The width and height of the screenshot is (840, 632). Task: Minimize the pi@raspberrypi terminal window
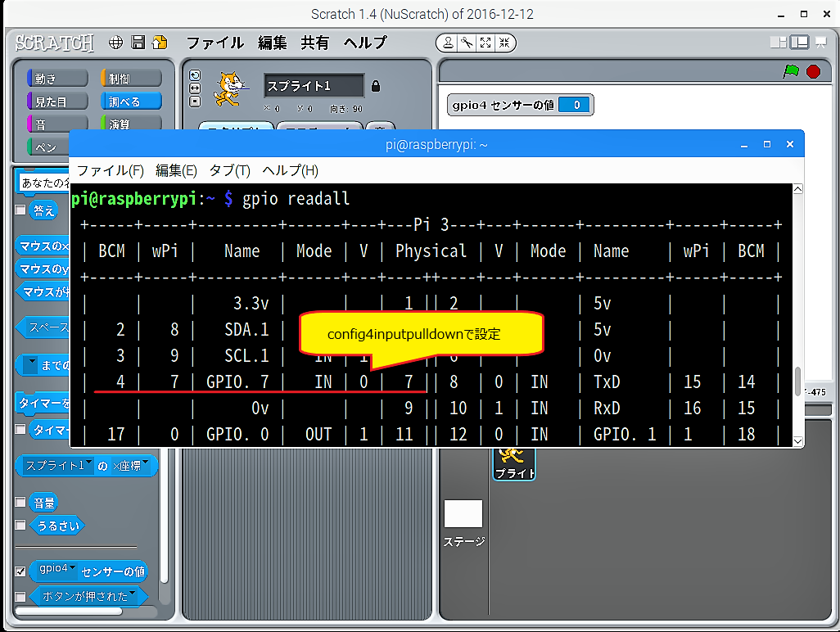(744, 145)
